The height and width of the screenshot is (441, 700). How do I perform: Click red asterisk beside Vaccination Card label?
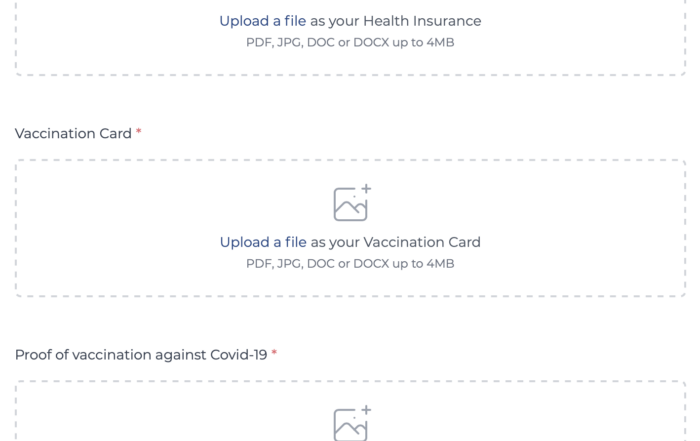pos(138,132)
